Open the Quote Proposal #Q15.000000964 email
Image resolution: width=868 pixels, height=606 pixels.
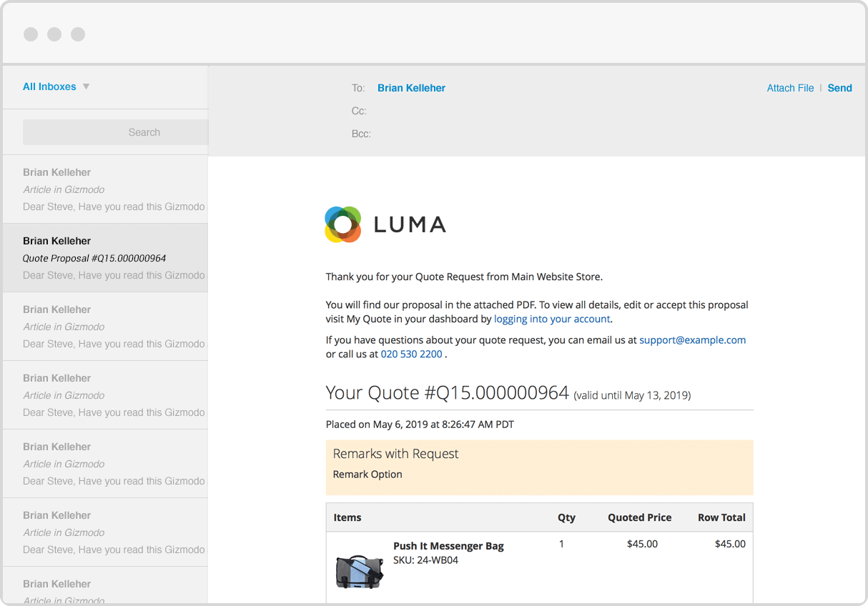pos(105,258)
